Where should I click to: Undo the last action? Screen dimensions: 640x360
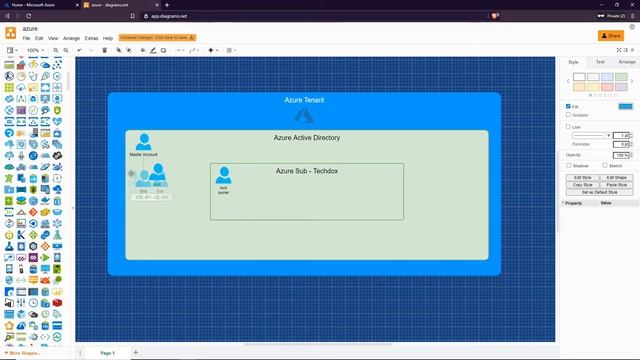(80, 50)
